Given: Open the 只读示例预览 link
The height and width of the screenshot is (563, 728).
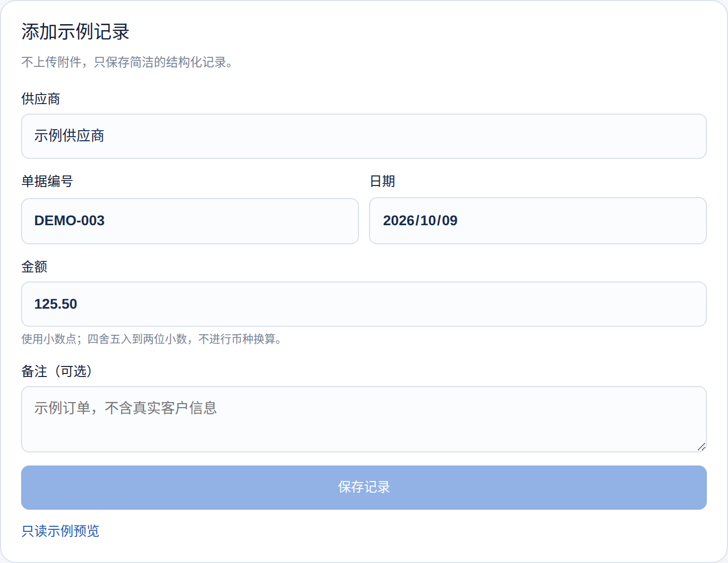Looking at the screenshot, I should (60, 531).
